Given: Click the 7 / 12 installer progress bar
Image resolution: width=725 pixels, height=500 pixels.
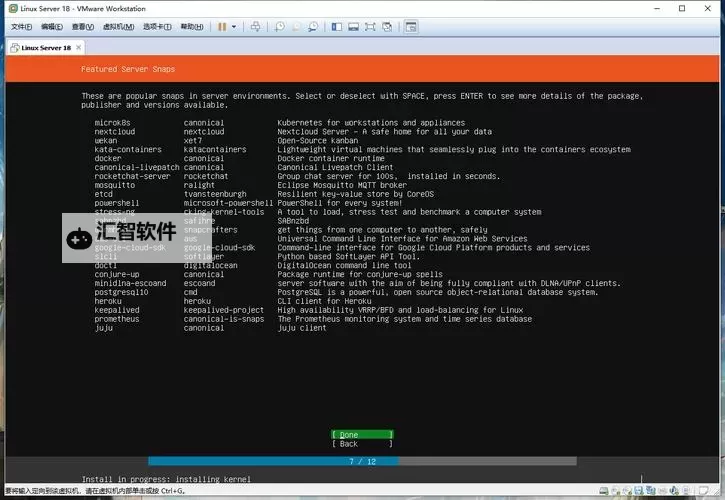Looking at the screenshot, I should (362, 462).
